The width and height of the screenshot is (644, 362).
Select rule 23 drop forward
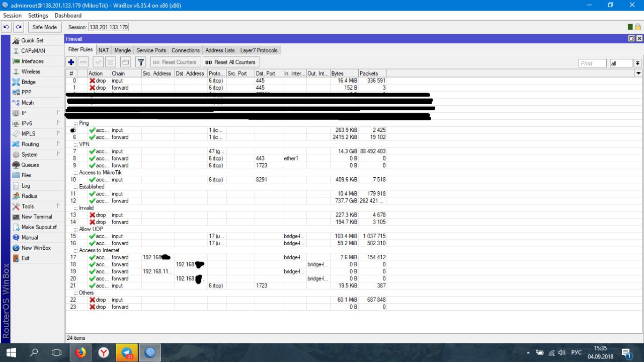click(x=226, y=307)
